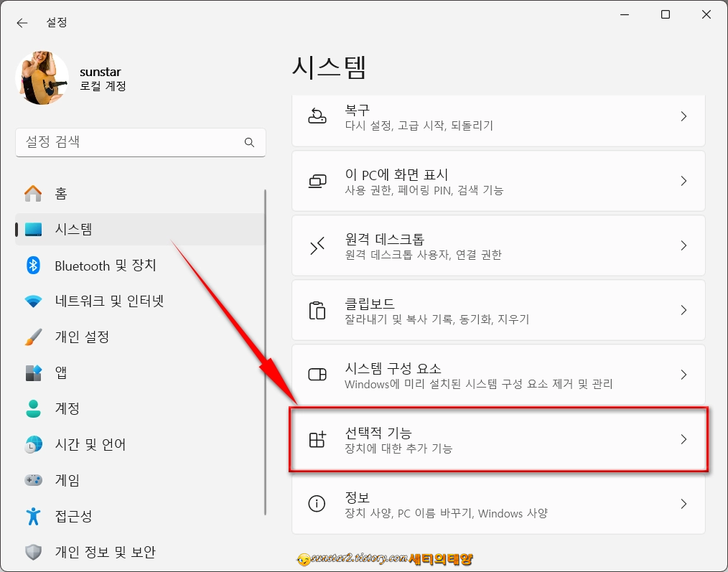Click Windows에 미리 설치된 시스템 구성 요소 description
Screen dimensions: 728x572
coord(479,384)
